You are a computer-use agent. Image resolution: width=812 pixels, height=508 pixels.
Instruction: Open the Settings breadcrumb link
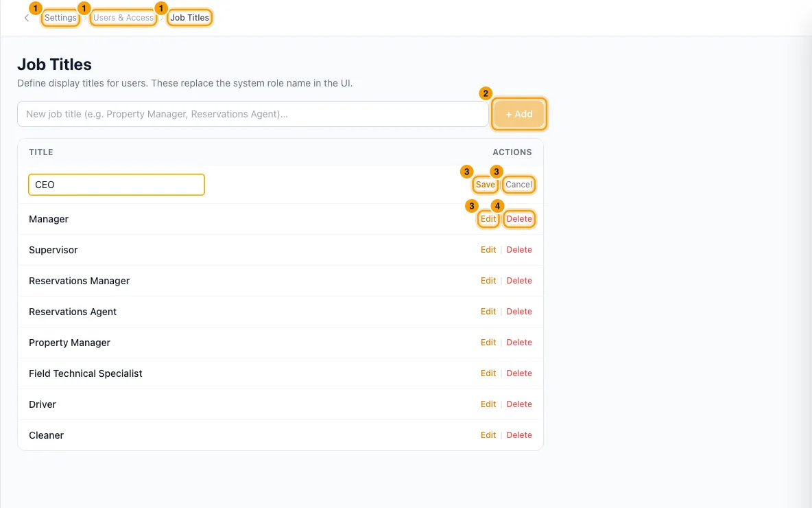(x=60, y=18)
